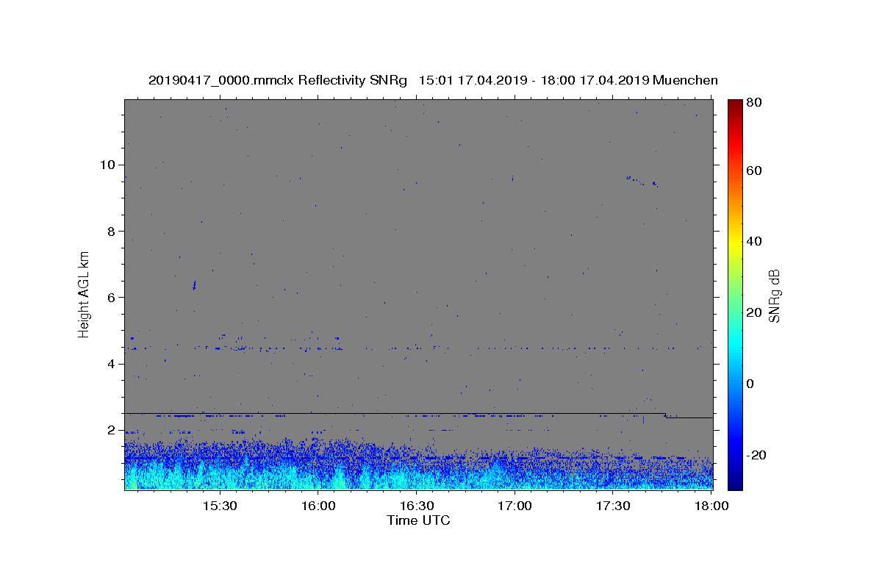Click the colorbar value 0
This screenshot has height=588, width=882.
point(750,384)
